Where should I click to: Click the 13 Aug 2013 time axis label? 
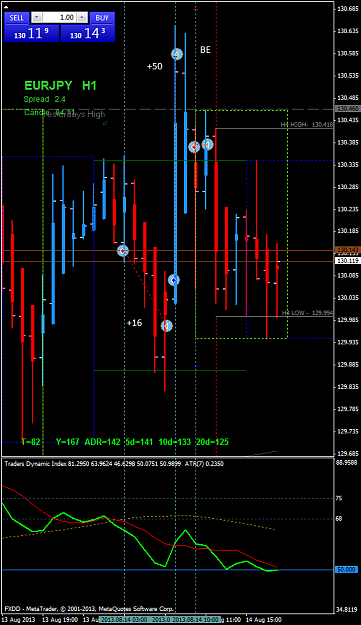[x=18, y=620]
